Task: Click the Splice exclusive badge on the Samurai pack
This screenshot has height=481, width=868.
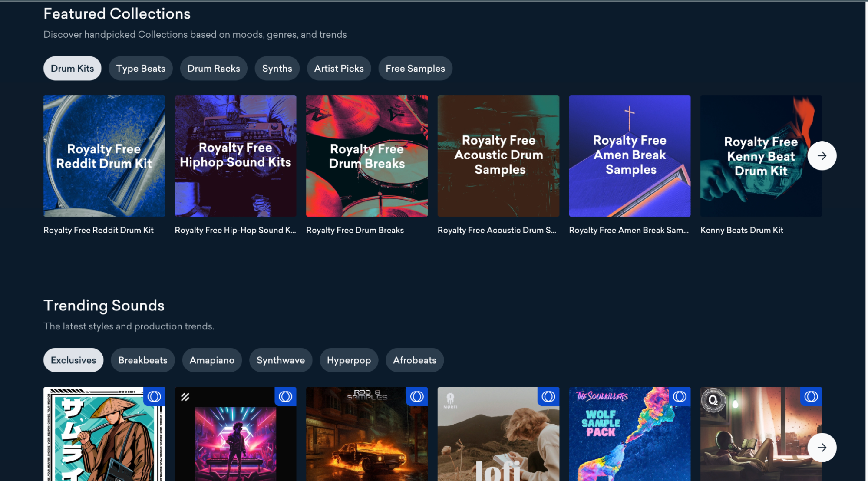Action: pyautogui.click(x=154, y=396)
